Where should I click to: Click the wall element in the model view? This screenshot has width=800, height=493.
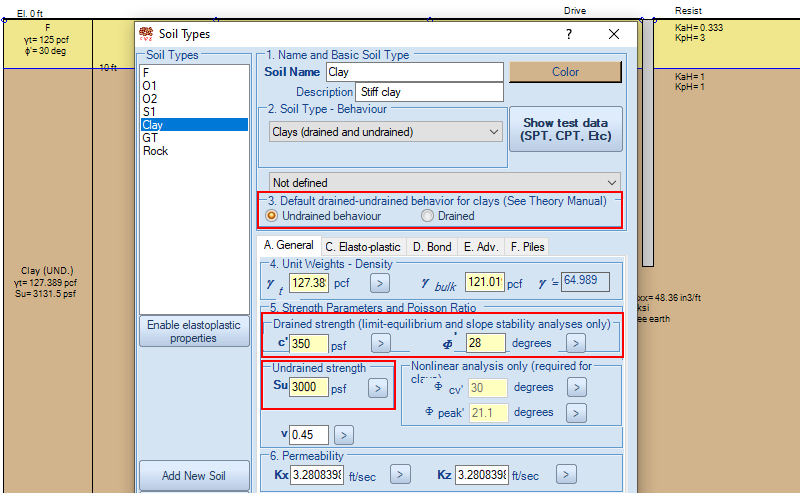[647, 143]
